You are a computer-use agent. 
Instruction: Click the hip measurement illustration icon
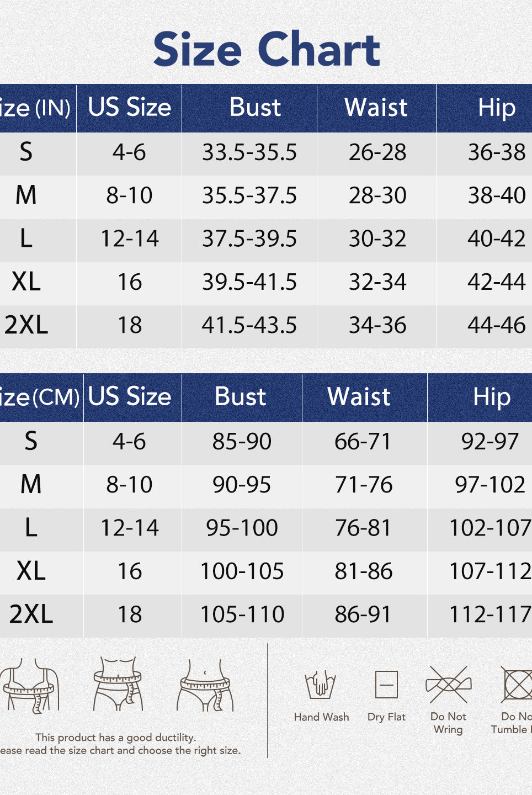click(x=205, y=685)
